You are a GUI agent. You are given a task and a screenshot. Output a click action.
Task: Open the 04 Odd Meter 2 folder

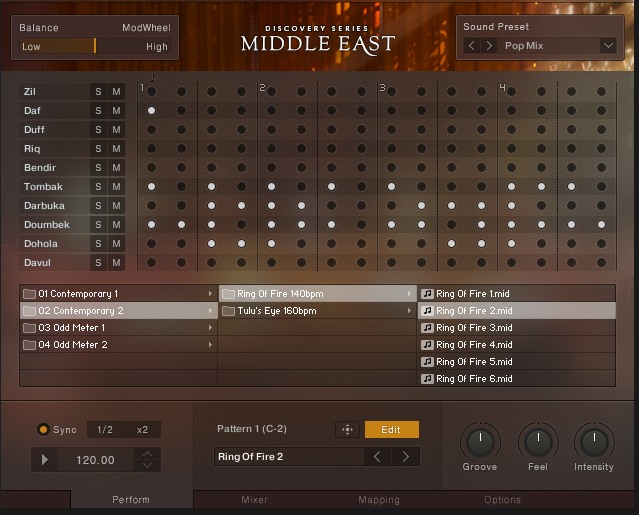pyautogui.click(x=119, y=345)
